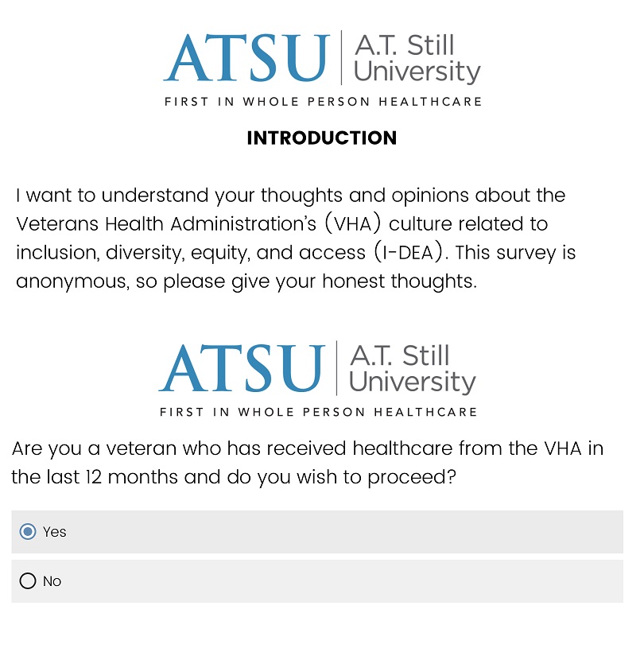Click the lower 'First in Whole Person Healthcare' tagline
The image size is (644, 652).
(x=319, y=412)
